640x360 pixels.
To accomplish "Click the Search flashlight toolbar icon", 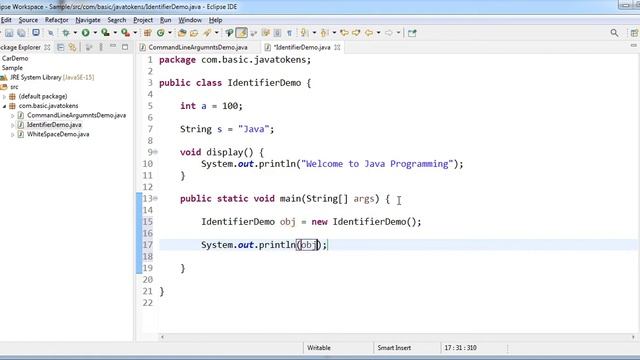I will [x=207, y=33].
